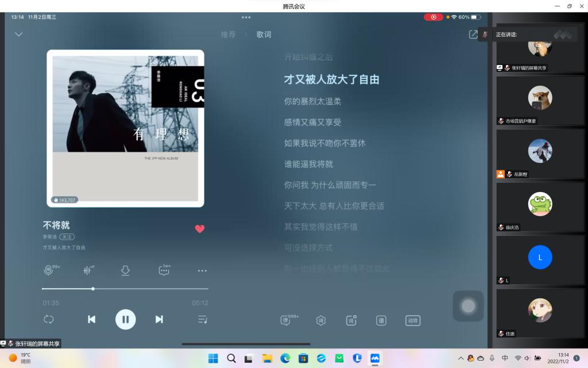The height and width of the screenshot is (368, 588).
Task: Jump to lyric line 你的暴烈太温柔
Action: point(312,101)
